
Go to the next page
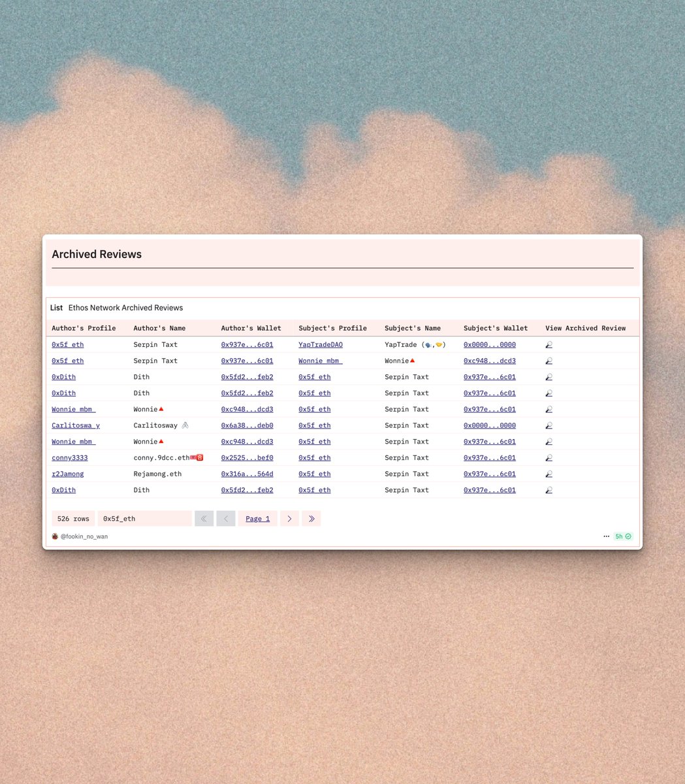click(289, 519)
